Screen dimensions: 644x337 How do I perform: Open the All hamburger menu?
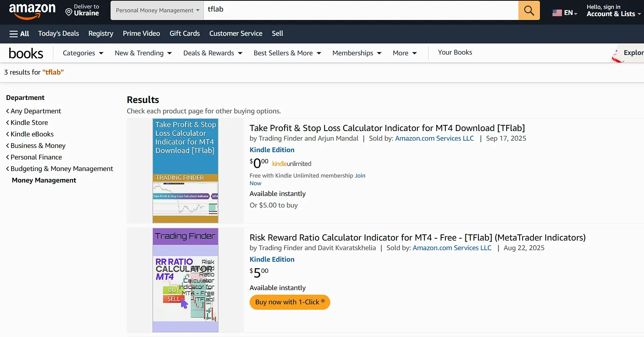19,34
